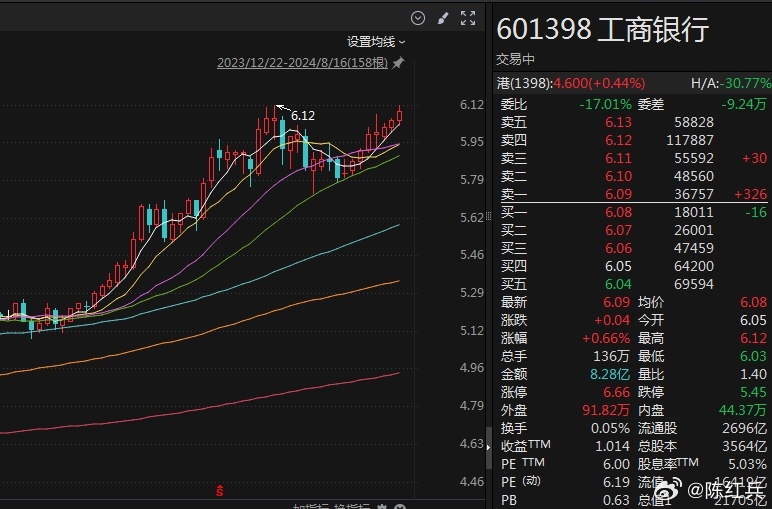Click the 601398 工商银行 stock title

(x=602, y=29)
